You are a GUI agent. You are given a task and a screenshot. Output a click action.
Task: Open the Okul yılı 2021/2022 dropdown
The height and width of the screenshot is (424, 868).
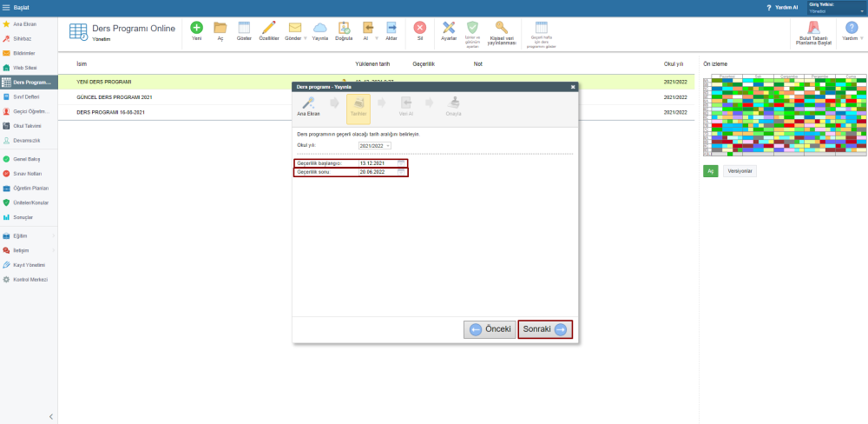(375, 145)
